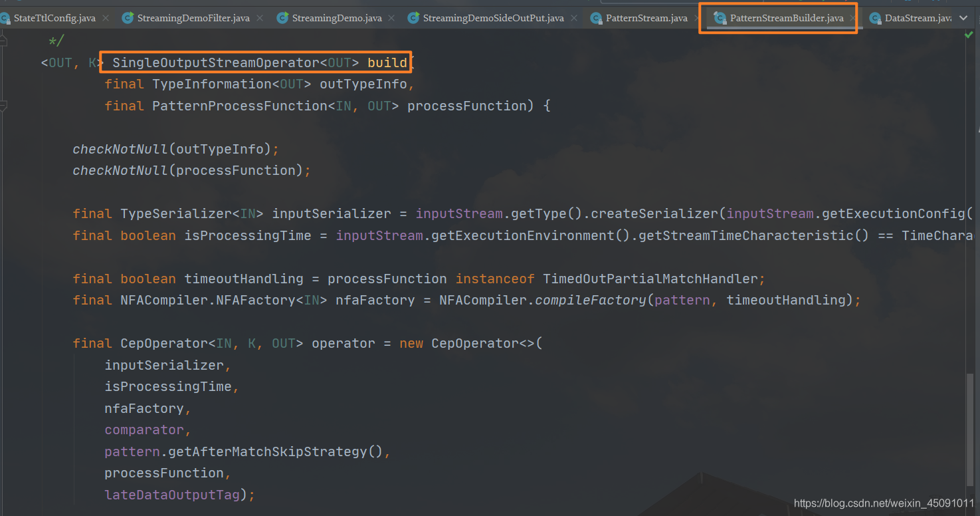Click the TypeSerializer type name
This screenshot has height=516, width=980.
(x=176, y=213)
